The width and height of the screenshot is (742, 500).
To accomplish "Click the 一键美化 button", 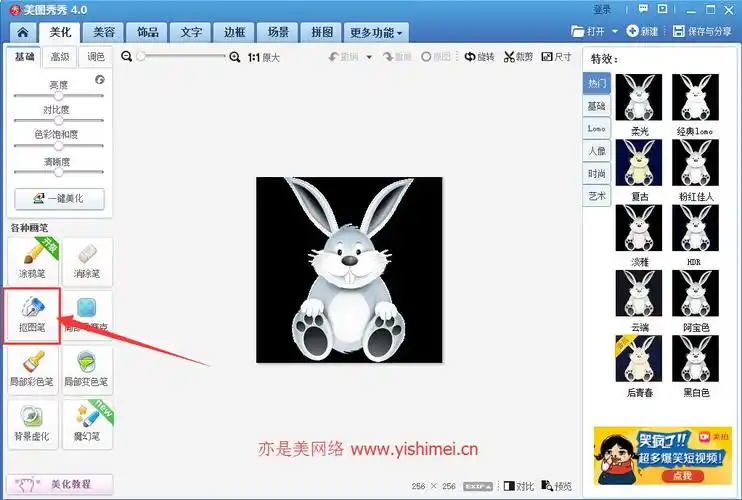I will [x=58, y=198].
